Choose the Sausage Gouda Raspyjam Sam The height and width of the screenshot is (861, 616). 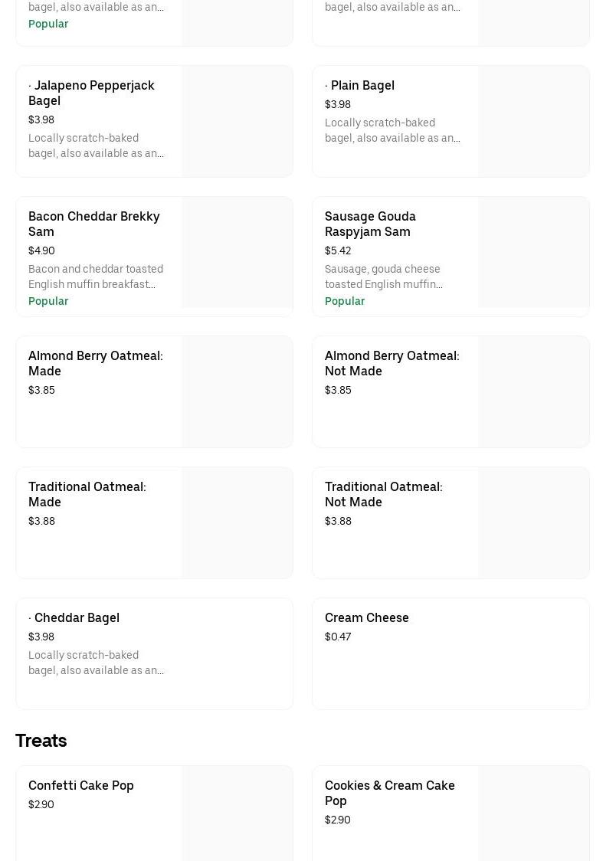tap(370, 224)
